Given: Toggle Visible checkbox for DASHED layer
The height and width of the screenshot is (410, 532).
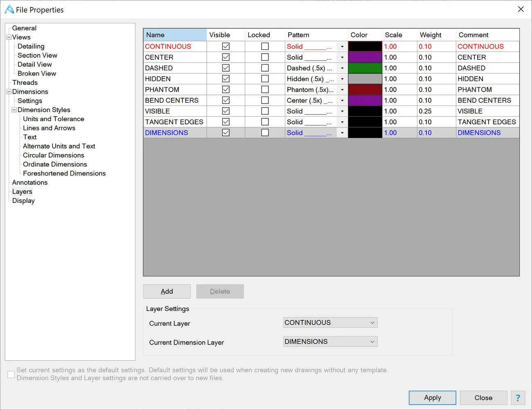Looking at the screenshot, I should [225, 68].
